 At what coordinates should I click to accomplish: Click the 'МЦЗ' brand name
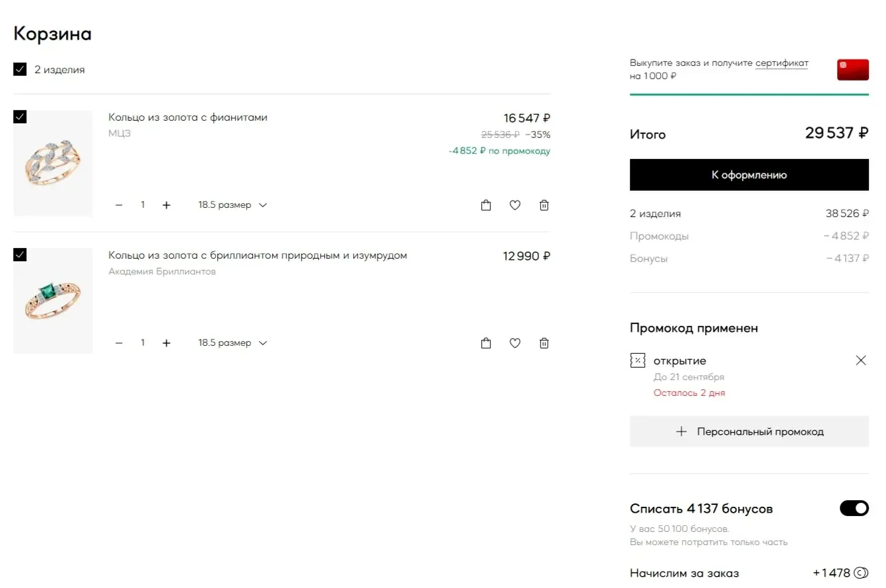(x=119, y=133)
